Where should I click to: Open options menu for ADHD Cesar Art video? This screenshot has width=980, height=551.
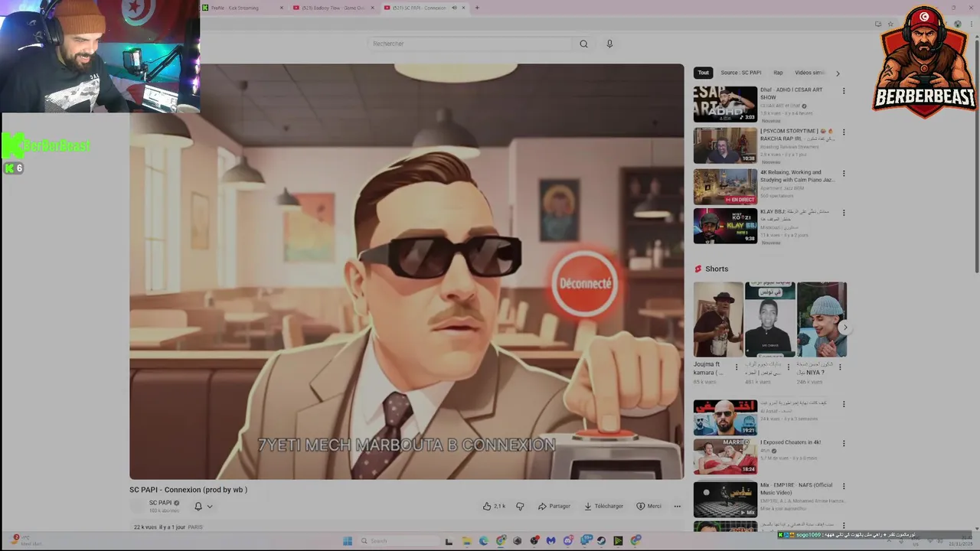844,91
